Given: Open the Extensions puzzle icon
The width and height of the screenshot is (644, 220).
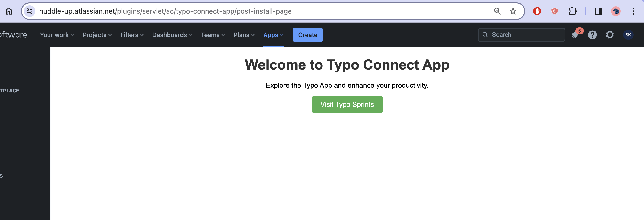Looking at the screenshot, I should 572,11.
